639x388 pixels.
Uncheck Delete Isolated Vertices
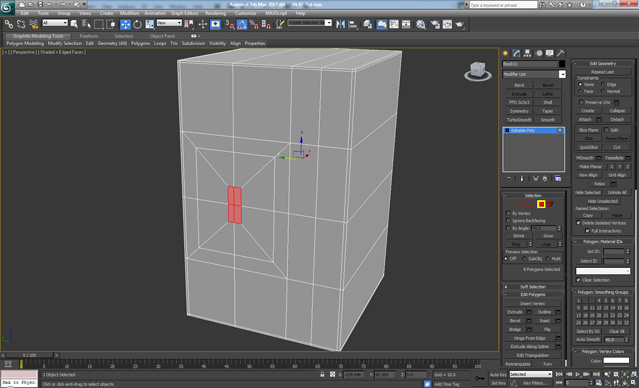tap(578, 223)
